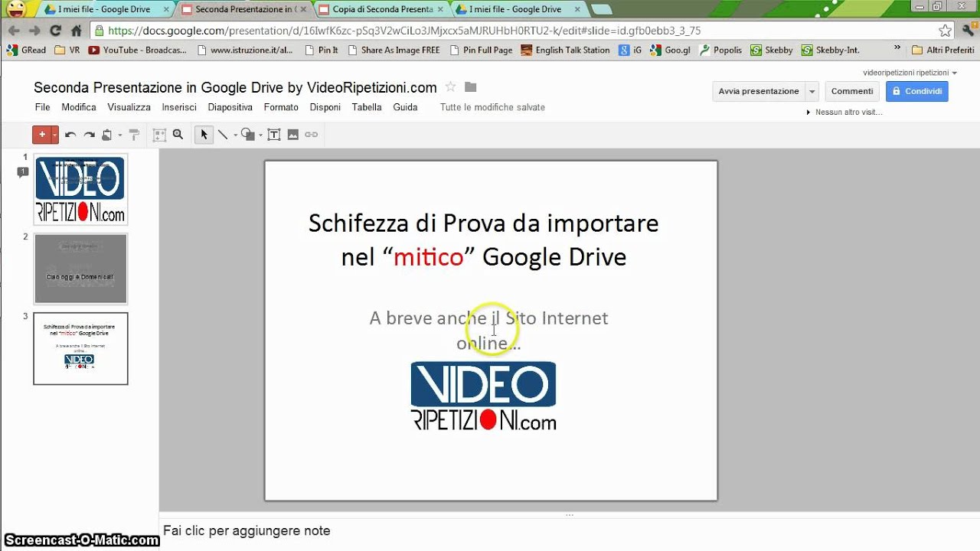Image resolution: width=980 pixels, height=551 pixels.
Task: Expand the line tool dropdown arrow
Action: click(234, 135)
